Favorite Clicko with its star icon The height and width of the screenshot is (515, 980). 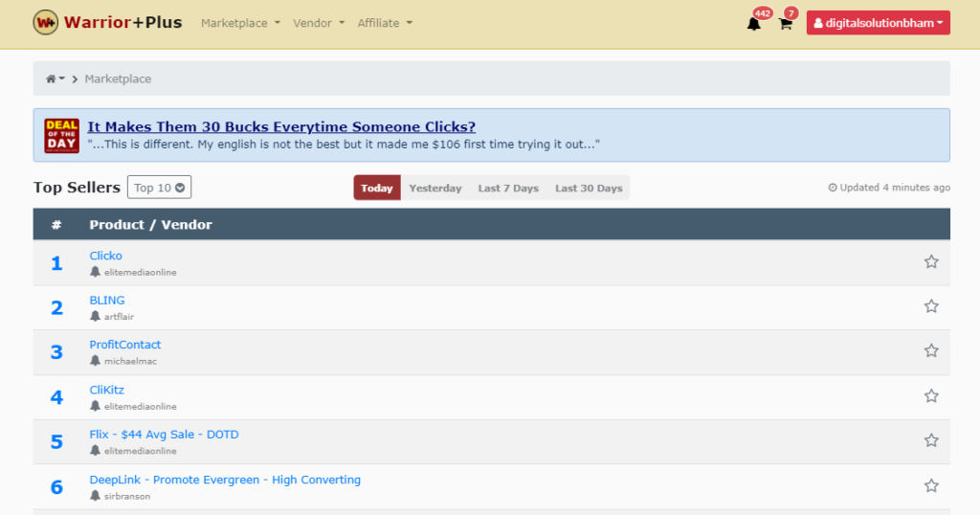pos(931,262)
